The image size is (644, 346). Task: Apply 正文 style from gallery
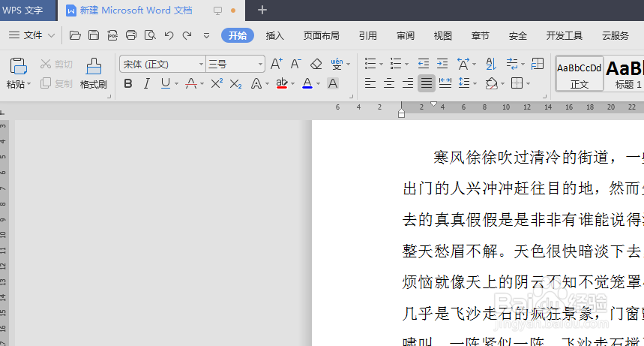pos(579,74)
